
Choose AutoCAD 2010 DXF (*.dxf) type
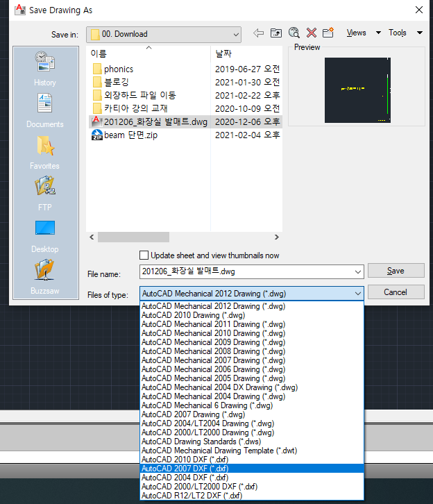[252, 460]
